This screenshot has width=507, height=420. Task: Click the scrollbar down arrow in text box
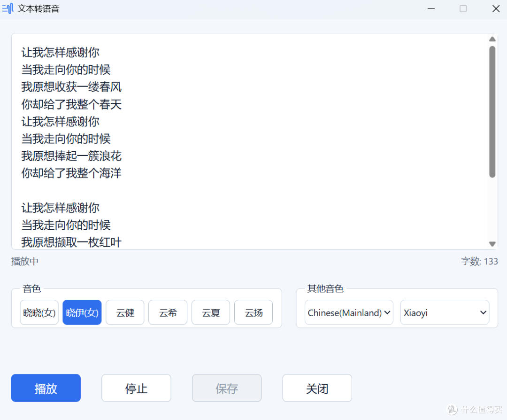tap(492, 244)
